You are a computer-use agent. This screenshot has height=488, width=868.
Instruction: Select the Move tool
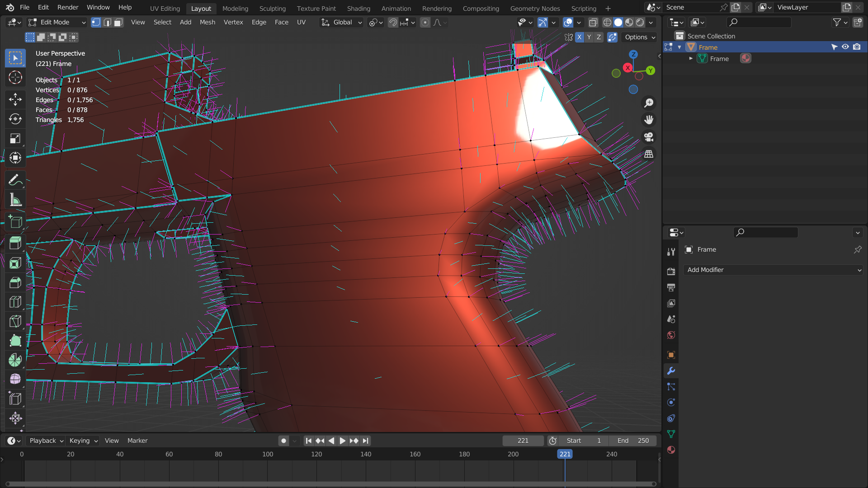[15, 99]
